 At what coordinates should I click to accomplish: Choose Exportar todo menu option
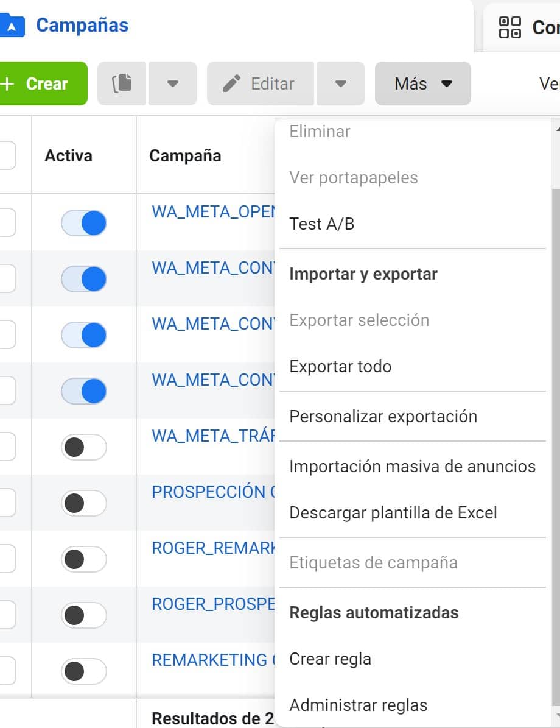click(x=340, y=367)
